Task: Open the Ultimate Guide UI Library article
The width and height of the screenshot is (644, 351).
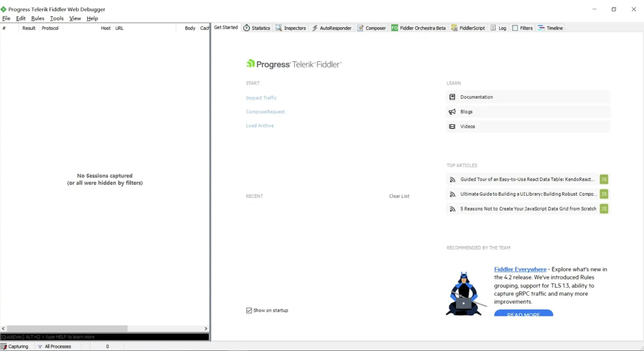Action: pos(528,194)
